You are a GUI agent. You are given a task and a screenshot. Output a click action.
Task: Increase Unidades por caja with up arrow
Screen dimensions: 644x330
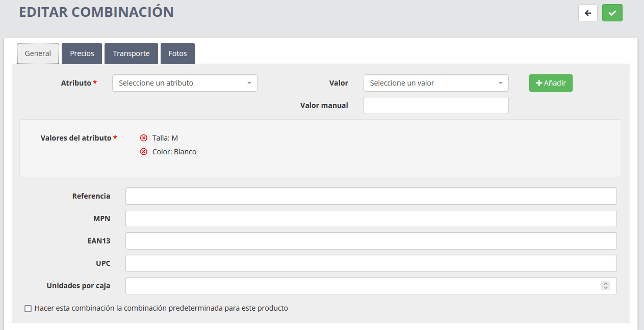pyautogui.click(x=605, y=284)
